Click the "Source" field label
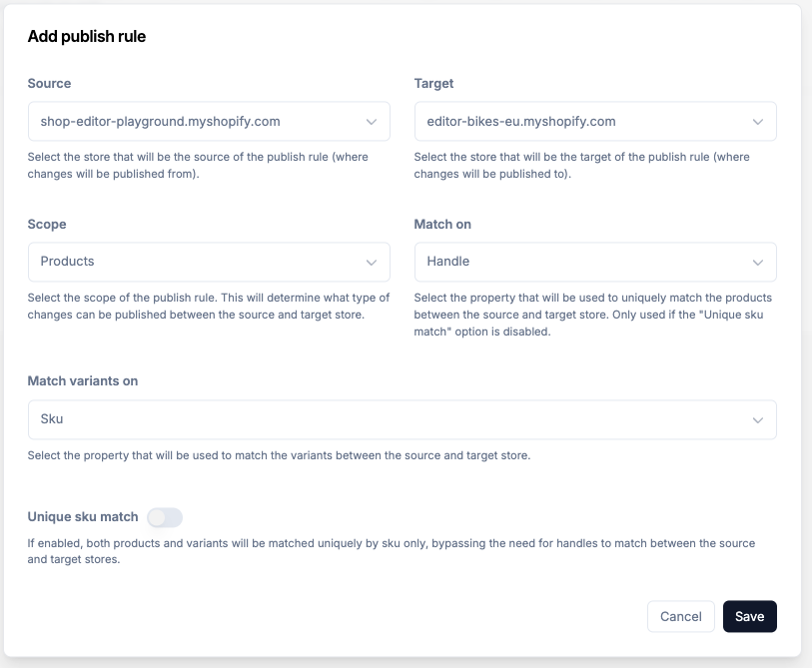 pyautogui.click(x=49, y=84)
